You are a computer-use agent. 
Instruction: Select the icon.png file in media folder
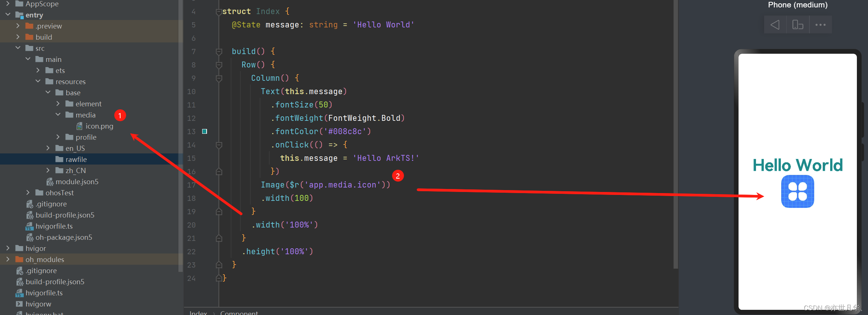[x=99, y=126]
